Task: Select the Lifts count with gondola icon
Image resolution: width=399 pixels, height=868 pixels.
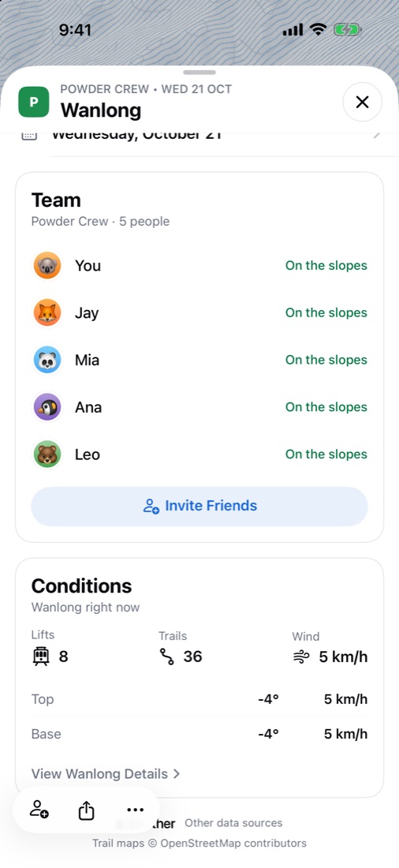Action: click(x=50, y=657)
